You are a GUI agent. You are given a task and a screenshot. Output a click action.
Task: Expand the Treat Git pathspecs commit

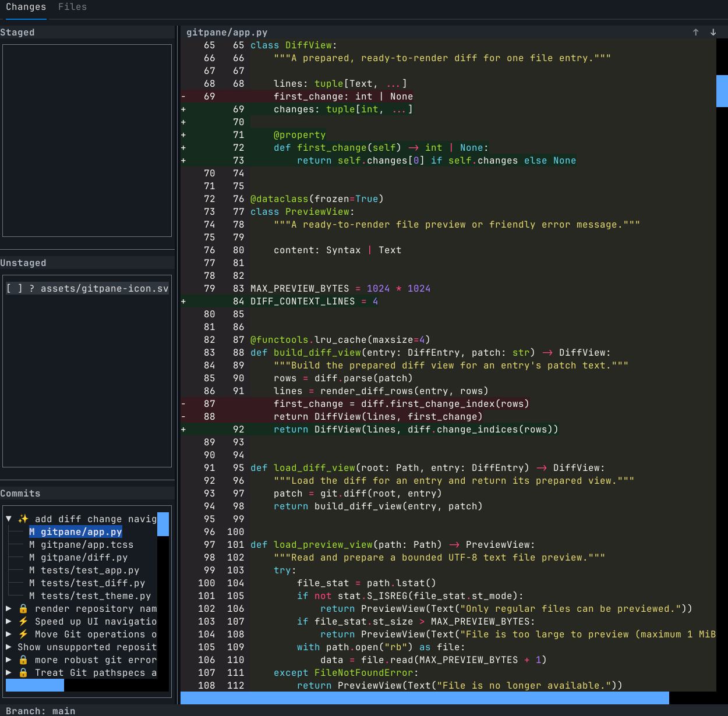point(9,672)
